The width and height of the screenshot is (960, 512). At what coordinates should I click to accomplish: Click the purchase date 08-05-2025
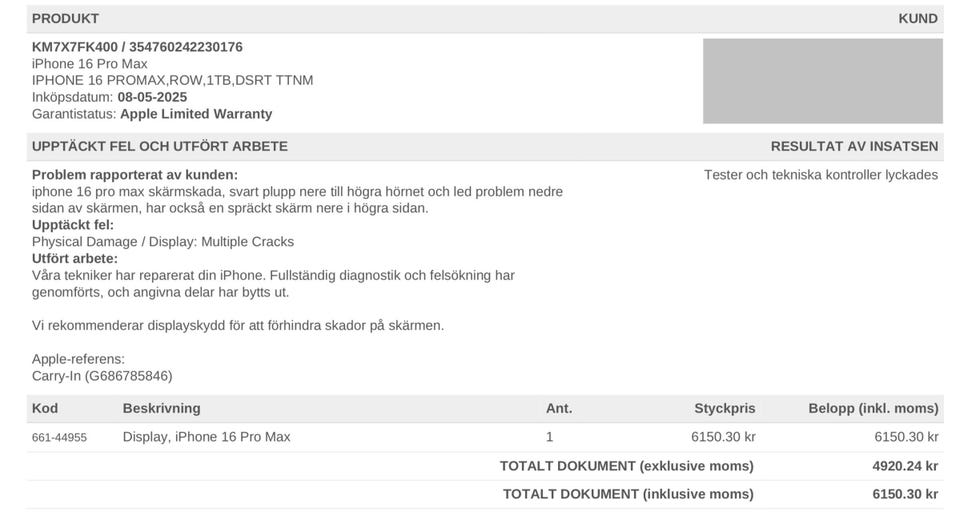coord(152,98)
